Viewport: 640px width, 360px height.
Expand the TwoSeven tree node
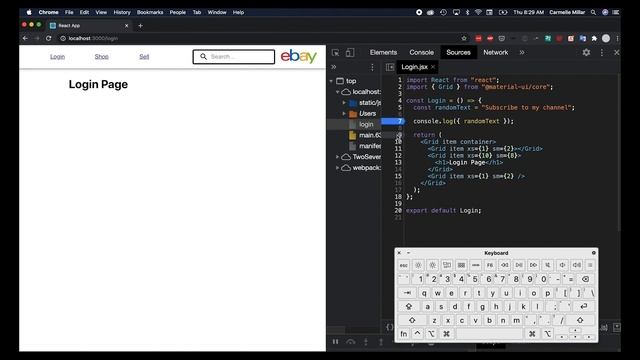[338, 157]
